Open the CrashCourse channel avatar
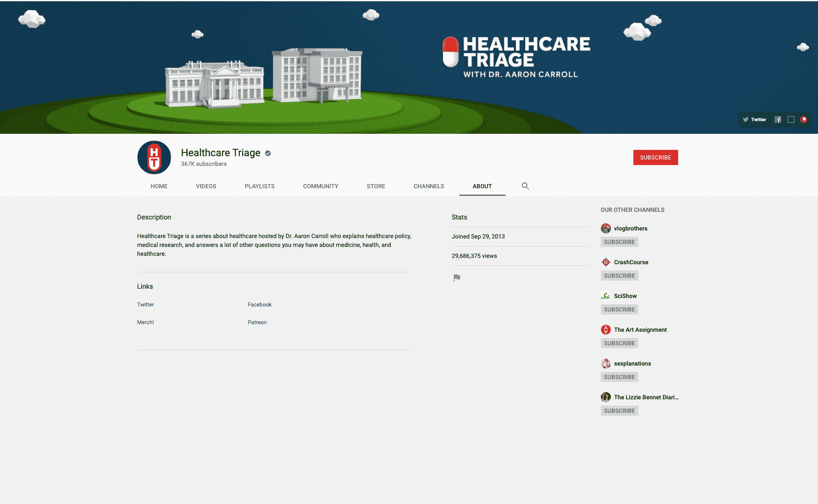818x504 pixels. point(606,262)
